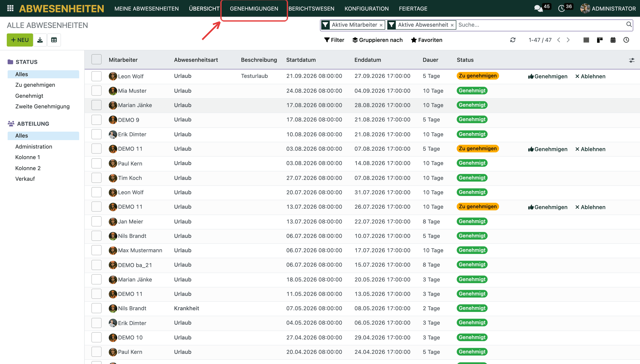Open the Berichtswesen menu
Viewport: 640px width, 364px height.
click(311, 8)
